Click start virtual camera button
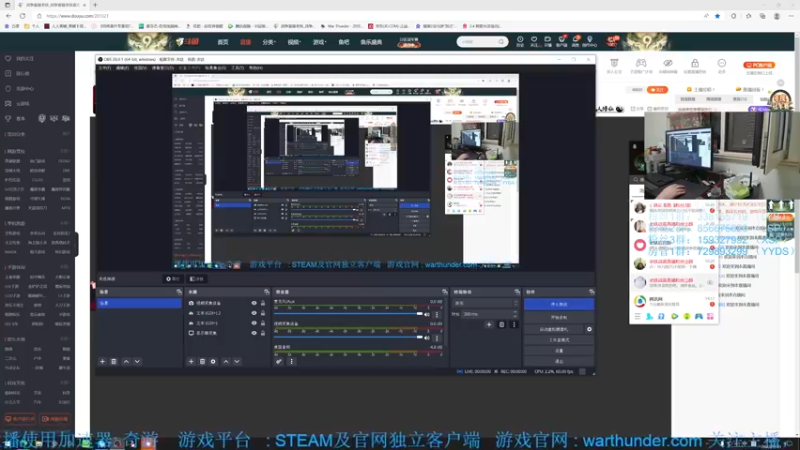This screenshot has width=800, height=450. (554, 329)
